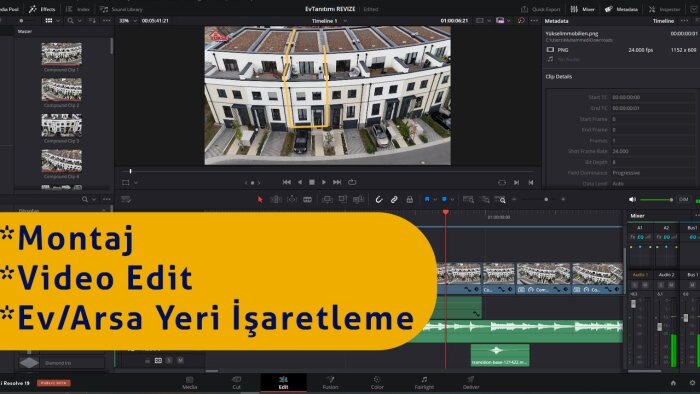The width and height of the screenshot is (700, 394).
Task: Toggle the Linked Selection chain icon
Action: click(394, 199)
